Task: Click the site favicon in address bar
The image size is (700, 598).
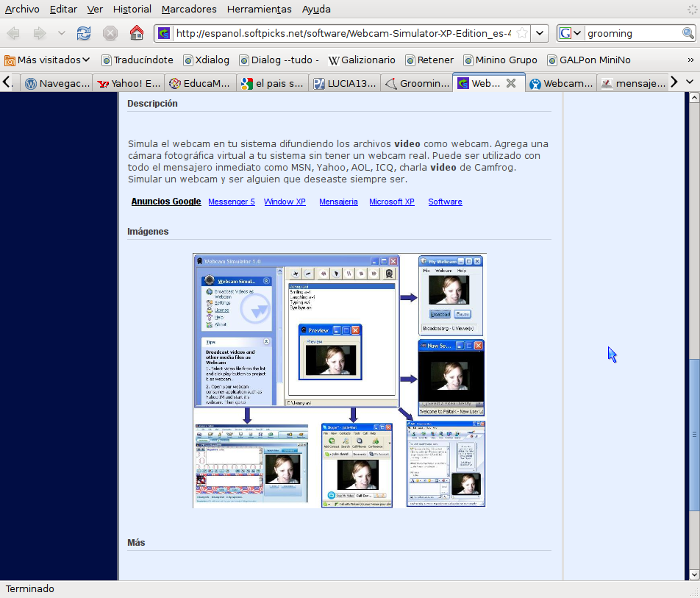Action: (x=164, y=33)
